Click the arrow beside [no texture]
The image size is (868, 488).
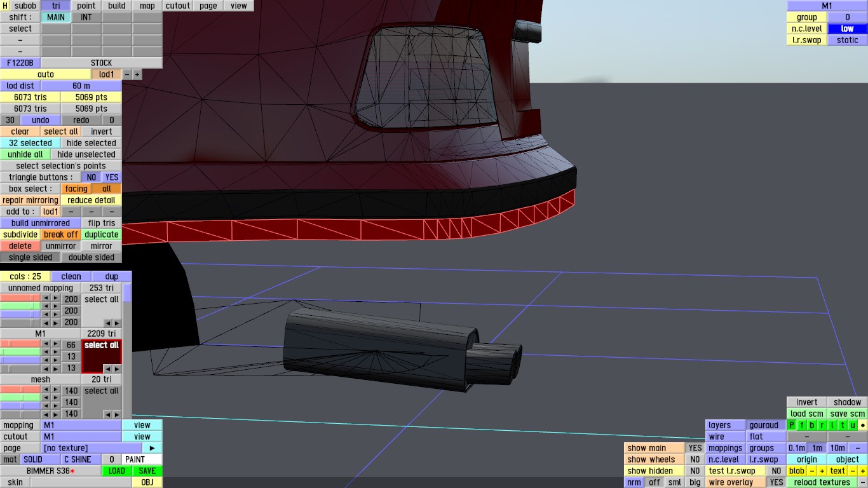click(152, 448)
